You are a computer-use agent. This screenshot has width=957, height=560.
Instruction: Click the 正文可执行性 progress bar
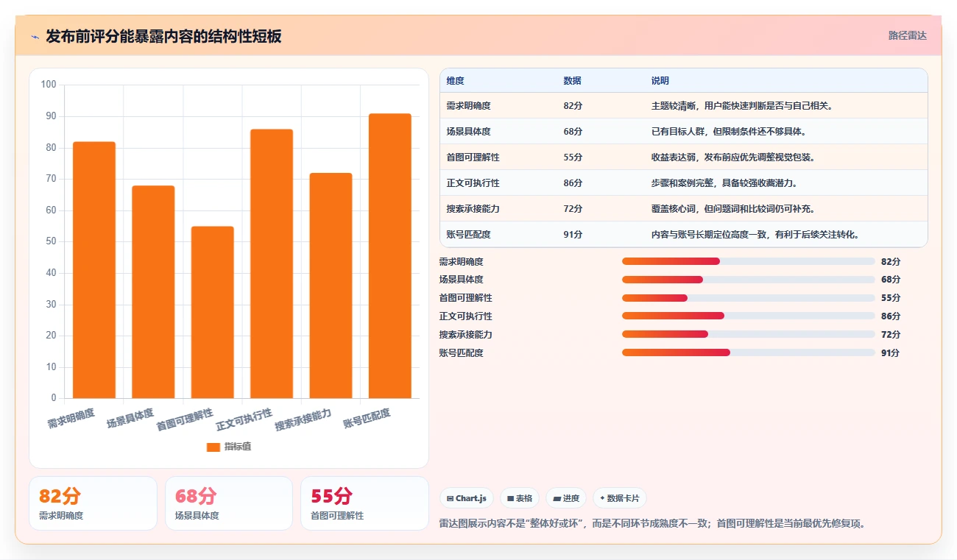(748, 316)
